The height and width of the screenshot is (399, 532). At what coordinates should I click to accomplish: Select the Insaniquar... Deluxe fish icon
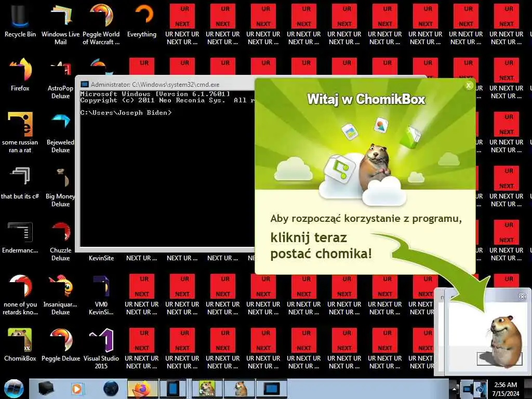pos(60,295)
